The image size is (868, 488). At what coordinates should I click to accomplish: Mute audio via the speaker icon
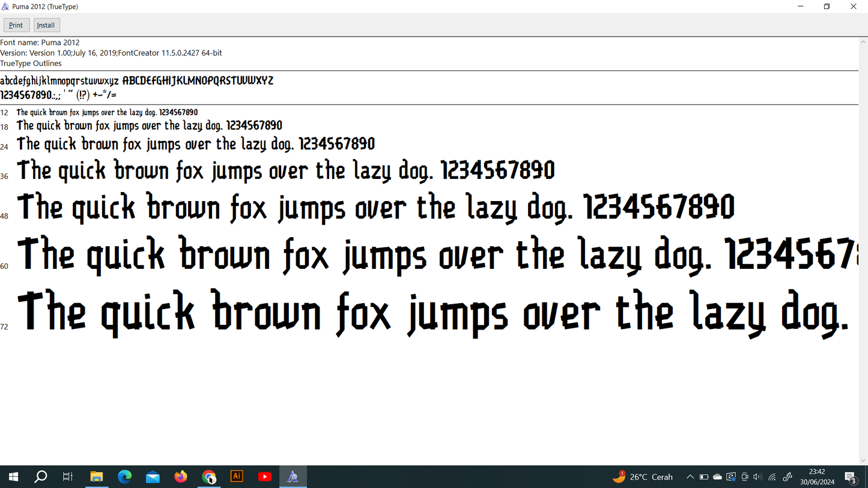(x=757, y=476)
